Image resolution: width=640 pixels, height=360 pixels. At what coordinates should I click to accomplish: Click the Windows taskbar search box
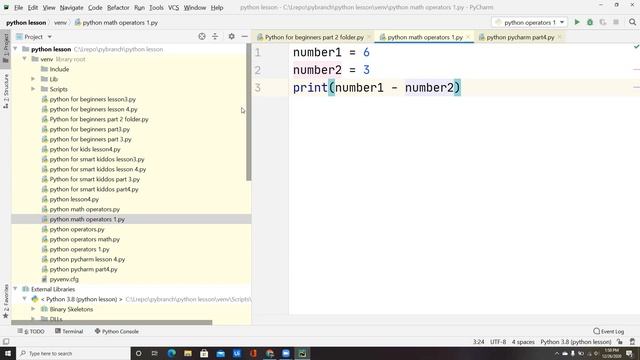click(73, 353)
